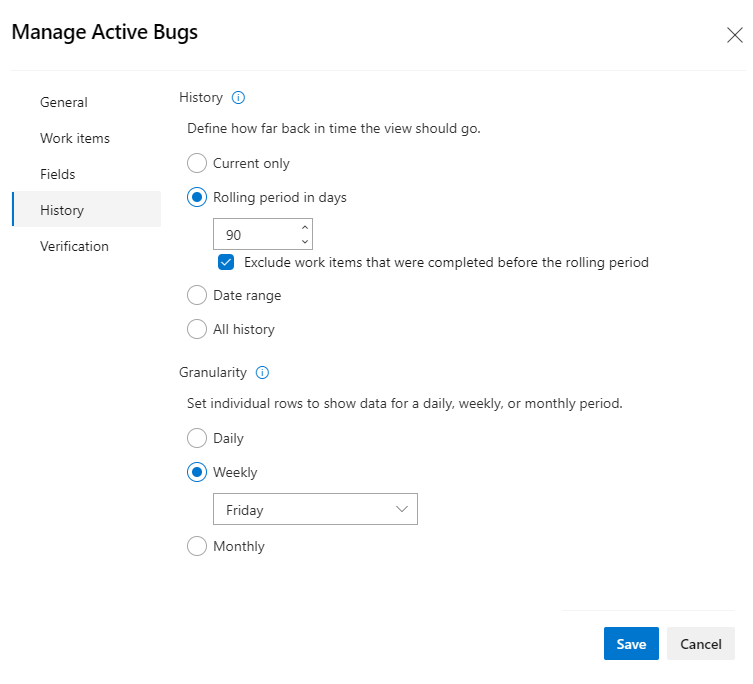Image resolution: width=753 pixels, height=684 pixels.
Task: Open the General settings tab
Action: pyautogui.click(x=64, y=102)
